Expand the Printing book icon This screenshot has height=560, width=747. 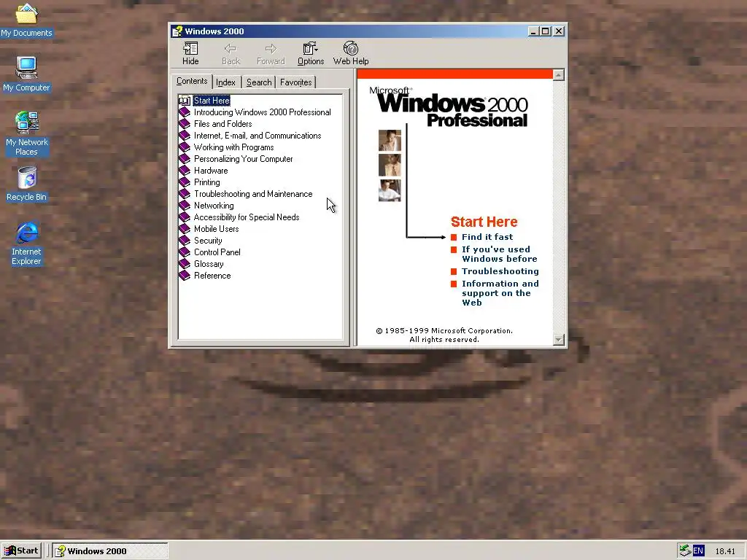point(185,182)
